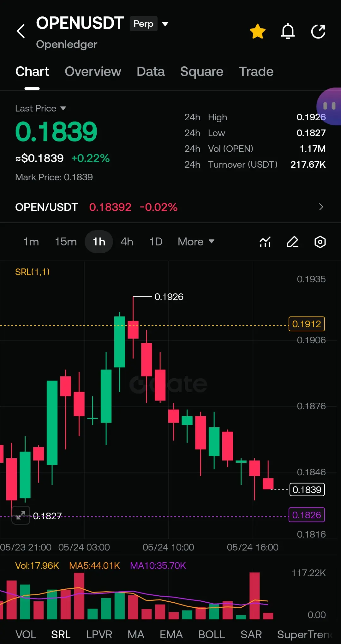Screen dimensions: 341x644
Task: Toggle the LPVR indicator
Action: pos(99,634)
